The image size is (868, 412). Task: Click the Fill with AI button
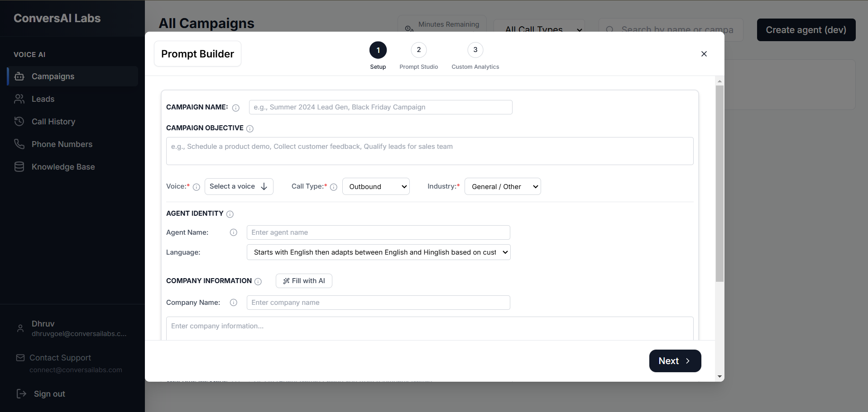coord(304,281)
